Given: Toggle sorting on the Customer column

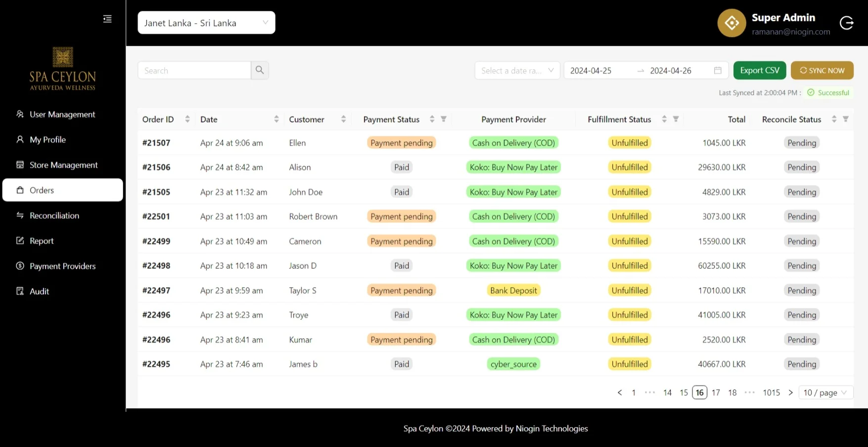Looking at the screenshot, I should (343, 119).
